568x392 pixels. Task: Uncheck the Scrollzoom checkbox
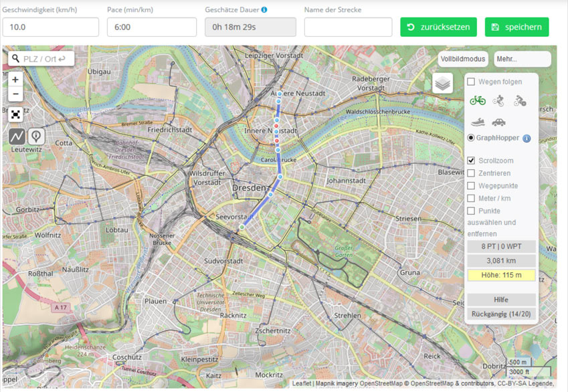(470, 159)
